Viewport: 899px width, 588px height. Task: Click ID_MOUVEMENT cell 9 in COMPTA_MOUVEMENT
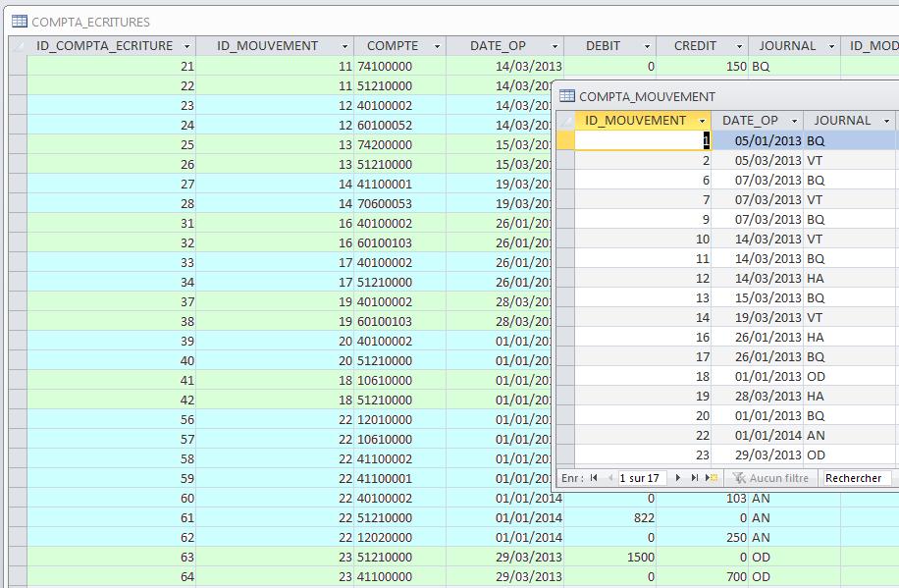[643, 219]
